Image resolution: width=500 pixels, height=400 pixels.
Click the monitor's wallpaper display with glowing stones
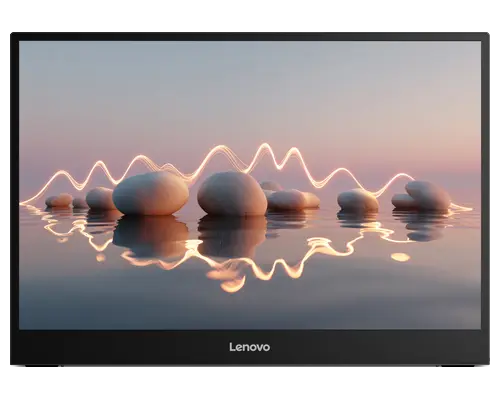tap(250, 185)
